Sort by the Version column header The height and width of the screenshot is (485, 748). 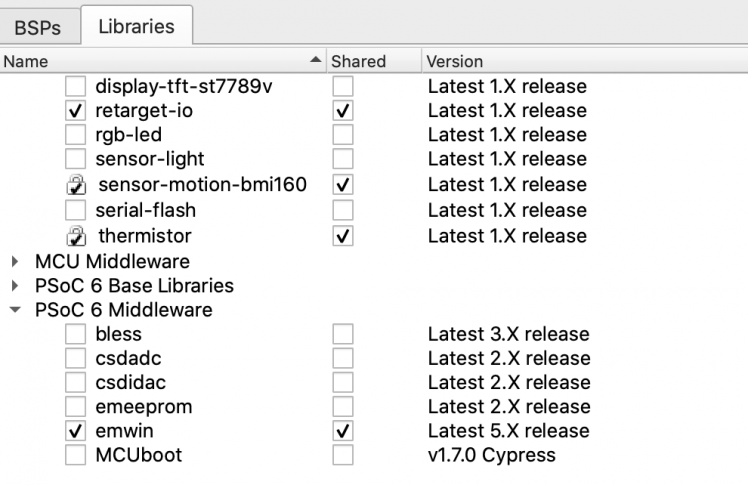(x=455, y=61)
